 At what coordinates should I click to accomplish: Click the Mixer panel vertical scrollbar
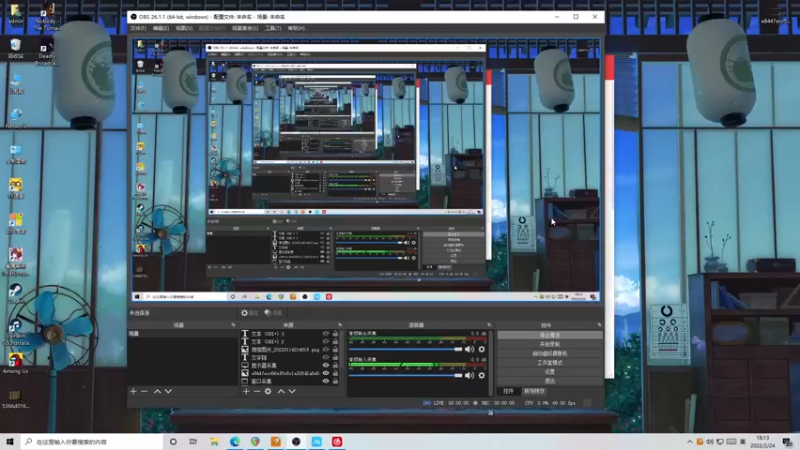pyautogui.click(x=491, y=362)
